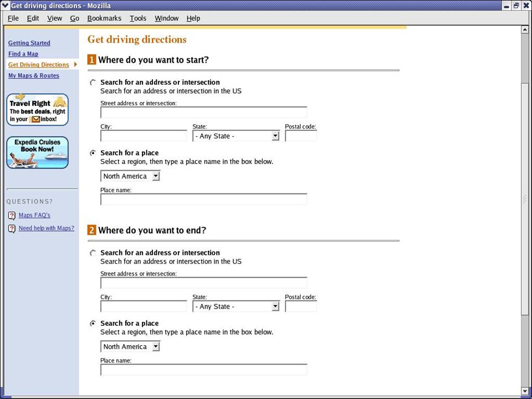Go to Getting Started link
Image resolution: width=532 pixels, height=399 pixels.
click(29, 43)
